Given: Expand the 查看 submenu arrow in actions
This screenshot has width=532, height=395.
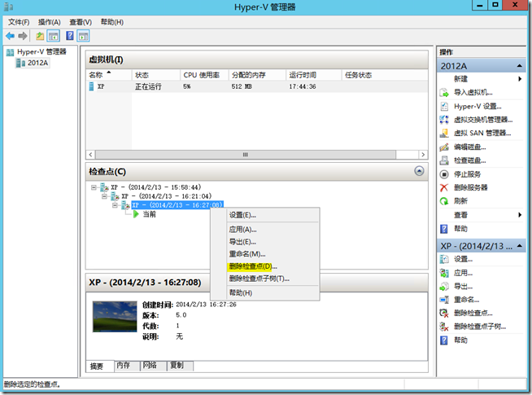Looking at the screenshot, I should click(520, 215).
